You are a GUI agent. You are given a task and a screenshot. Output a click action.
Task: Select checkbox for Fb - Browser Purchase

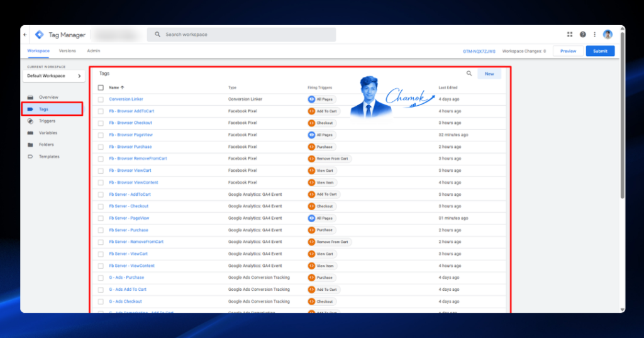click(x=101, y=147)
